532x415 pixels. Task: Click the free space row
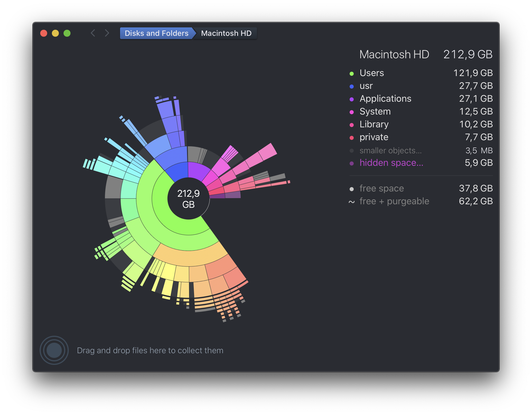tap(421, 188)
